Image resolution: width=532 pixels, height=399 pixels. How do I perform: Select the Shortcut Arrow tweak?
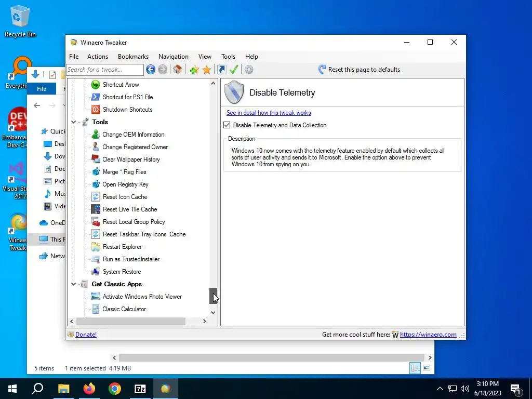[121, 85]
